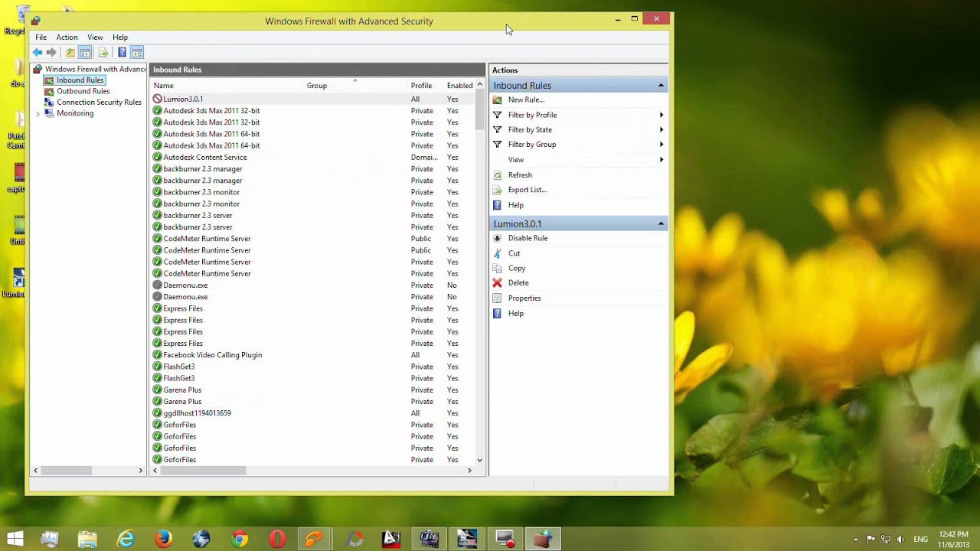Select the Facebook Video Calling Plugin rule
The width and height of the screenshot is (980, 551).
(312, 355)
